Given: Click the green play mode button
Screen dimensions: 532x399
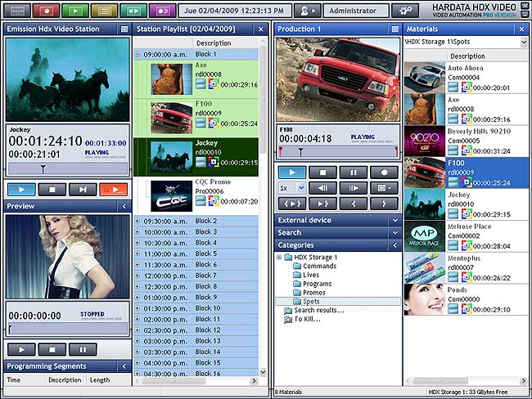Looking at the screenshot, I should pos(75,11).
